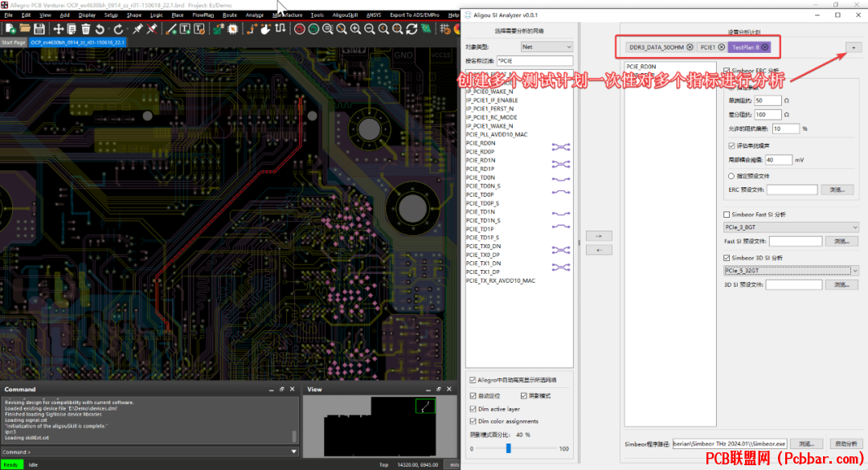
Task: Click the single-ended impedance field showing 50
Action: (768, 100)
